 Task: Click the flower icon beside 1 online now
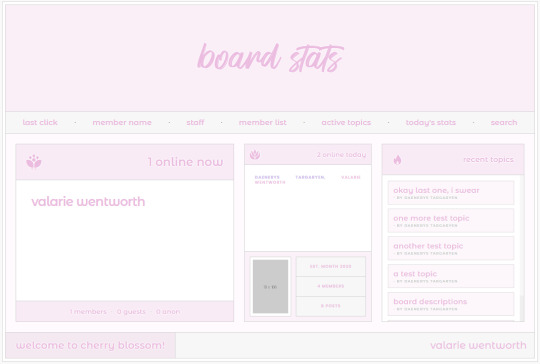34,162
